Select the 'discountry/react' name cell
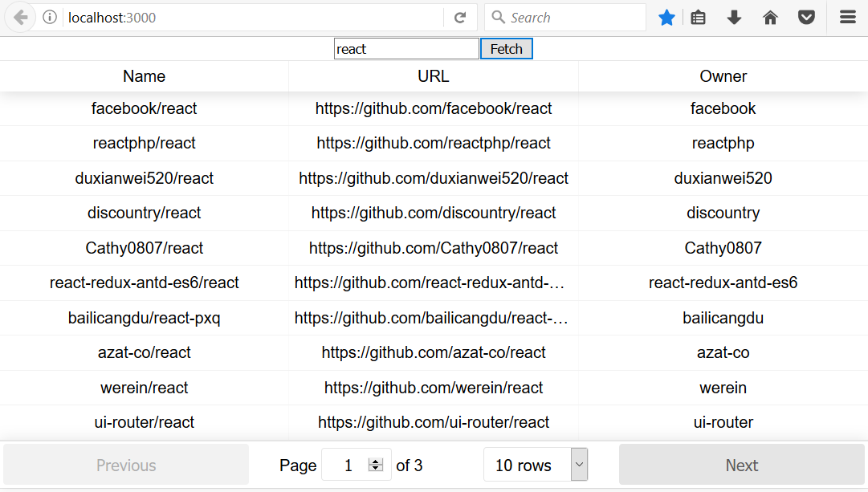Image resolution: width=868 pixels, height=492 pixels. pyautogui.click(x=145, y=213)
